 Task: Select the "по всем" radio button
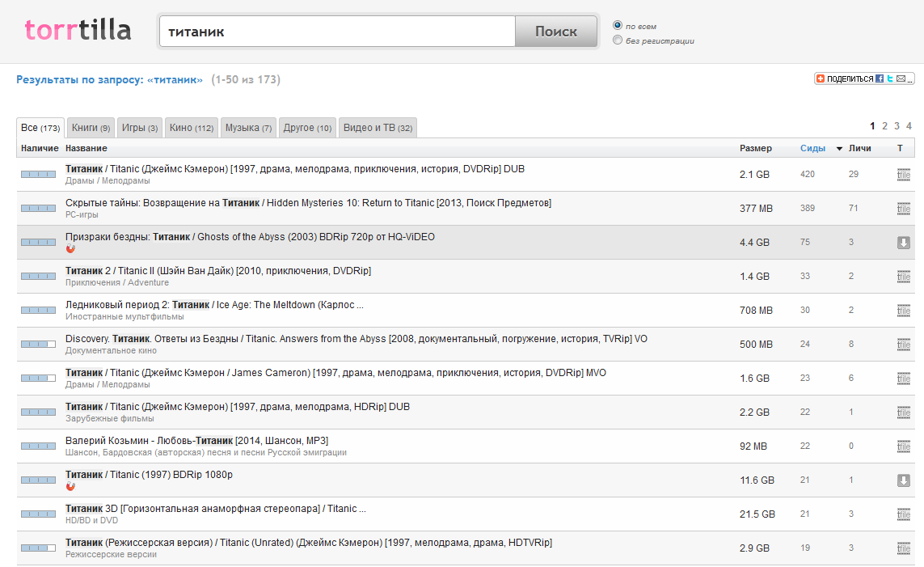coord(618,26)
